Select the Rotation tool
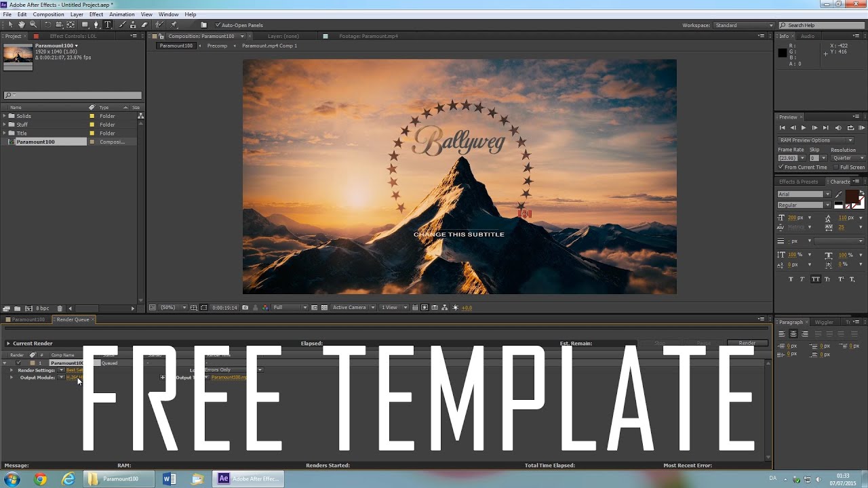 click(x=48, y=24)
